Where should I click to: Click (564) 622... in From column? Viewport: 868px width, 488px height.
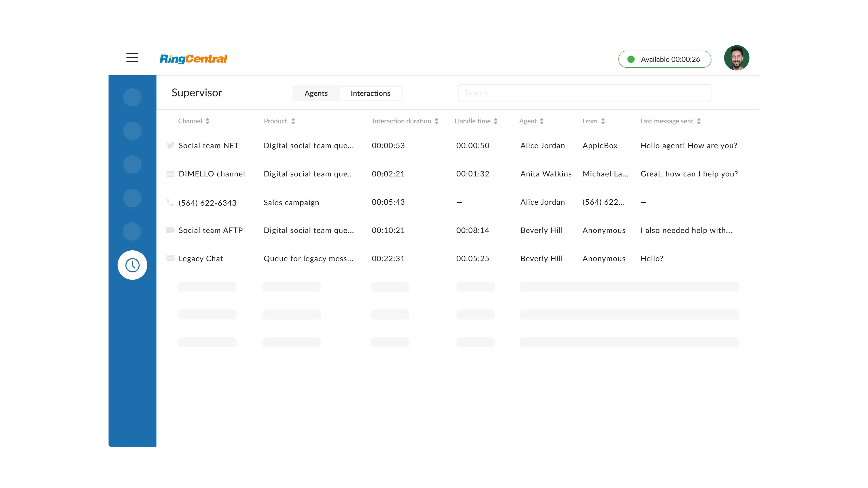[604, 202]
